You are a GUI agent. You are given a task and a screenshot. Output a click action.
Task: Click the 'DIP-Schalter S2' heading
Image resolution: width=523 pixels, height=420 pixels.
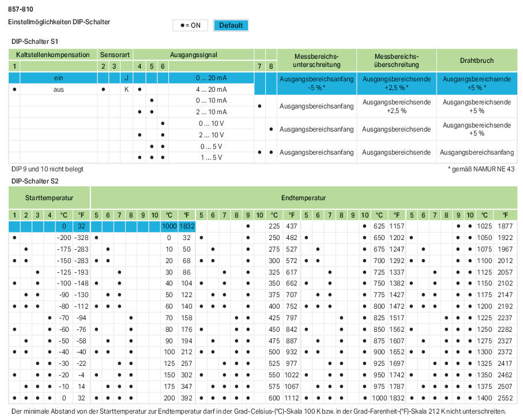tap(35, 181)
